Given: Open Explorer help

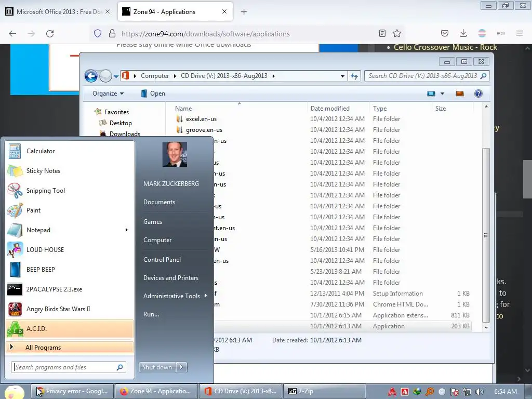Looking at the screenshot, I should [x=478, y=94].
